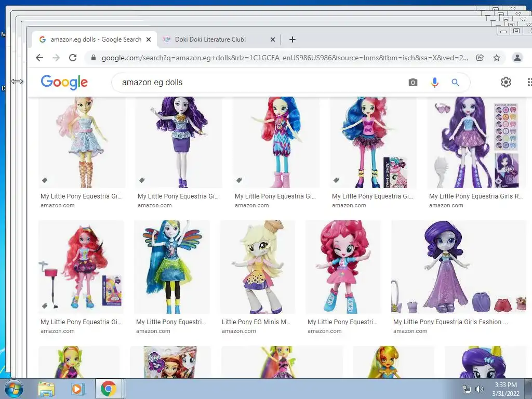
Task: Share this page using the share icon
Action: click(x=480, y=58)
